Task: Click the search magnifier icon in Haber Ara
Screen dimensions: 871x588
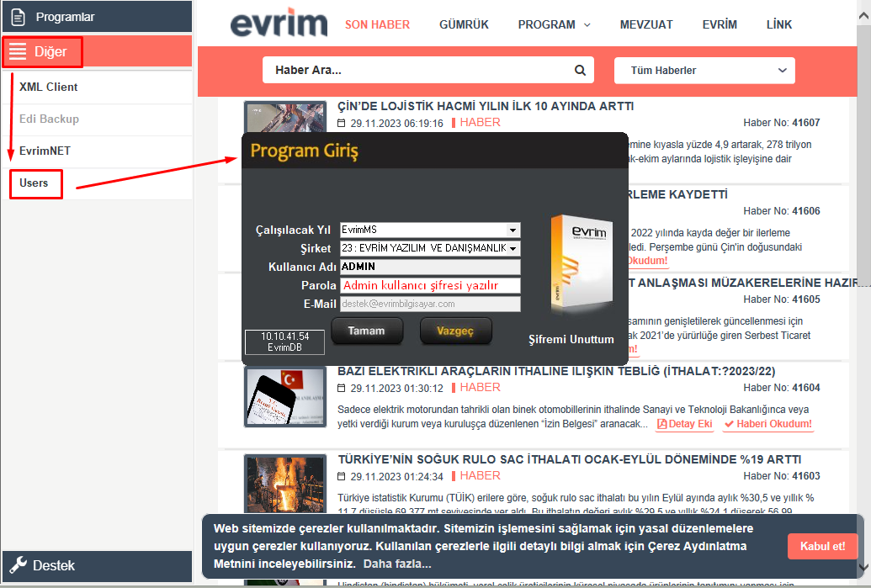Action: (580, 70)
